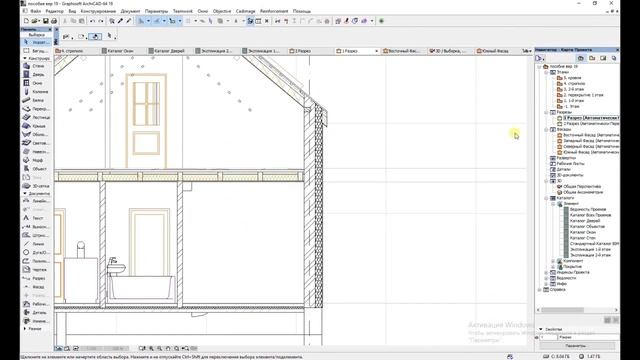Select the Curtain Wall (Навесная стена) tool
Screen dimensions: 640x360
pyautogui.click(x=36, y=151)
